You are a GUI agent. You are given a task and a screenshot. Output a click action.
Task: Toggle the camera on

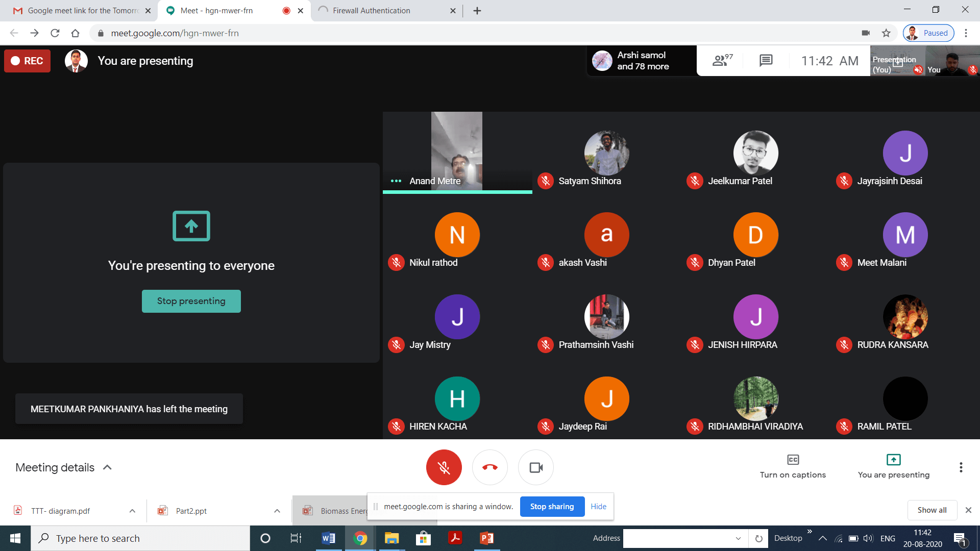click(x=535, y=467)
